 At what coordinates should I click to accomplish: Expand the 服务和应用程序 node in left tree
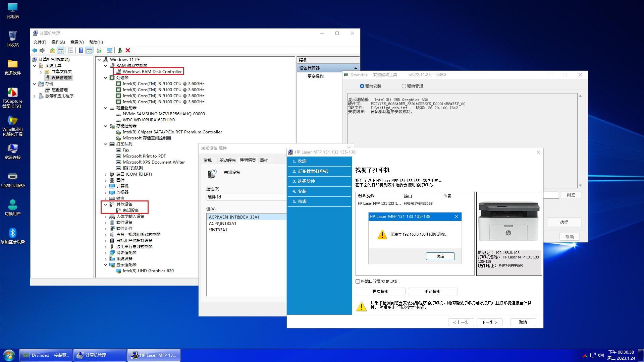35,96
